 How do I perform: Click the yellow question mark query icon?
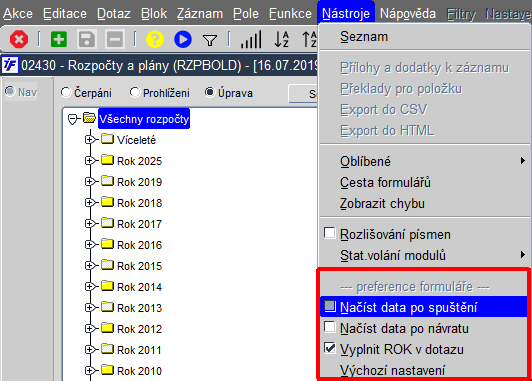pyautogui.click(x=155, y=39)
